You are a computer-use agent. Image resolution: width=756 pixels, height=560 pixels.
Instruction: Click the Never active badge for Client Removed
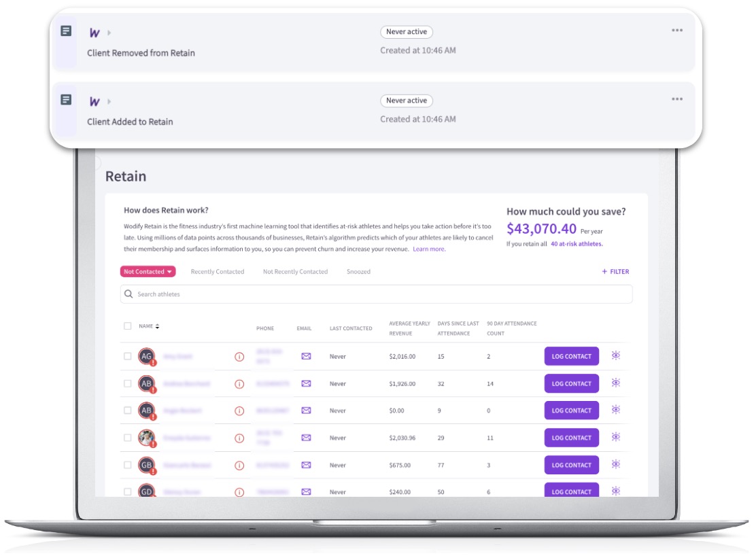click(x=407, y=32)
